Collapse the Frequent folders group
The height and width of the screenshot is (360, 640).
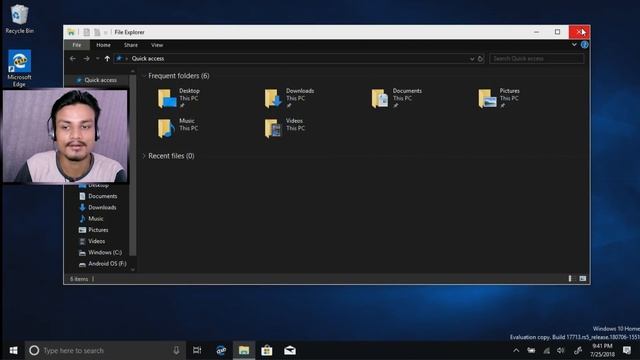pos(144,76)
